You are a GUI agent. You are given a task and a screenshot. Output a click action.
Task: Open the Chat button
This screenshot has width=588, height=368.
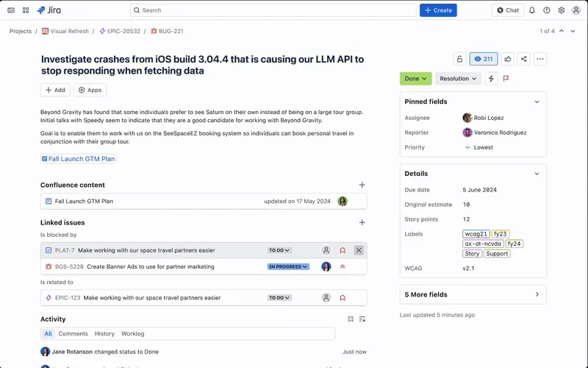click(x=508, y=10)
